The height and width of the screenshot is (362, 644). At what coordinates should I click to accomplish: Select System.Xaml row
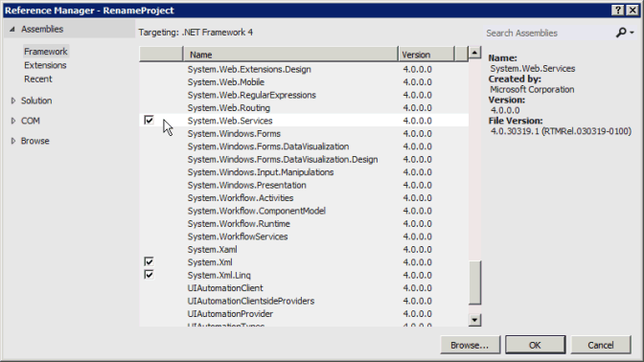click(304, 249)
